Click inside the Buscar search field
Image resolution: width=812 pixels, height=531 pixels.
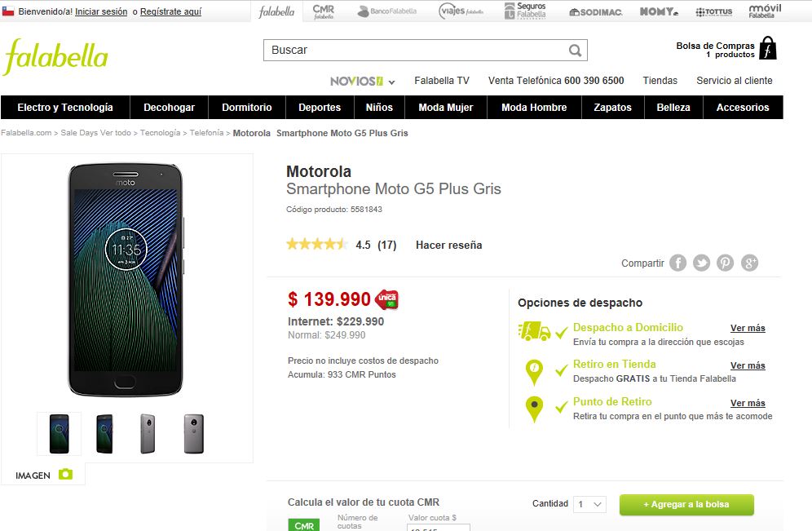tap(416, 51)
